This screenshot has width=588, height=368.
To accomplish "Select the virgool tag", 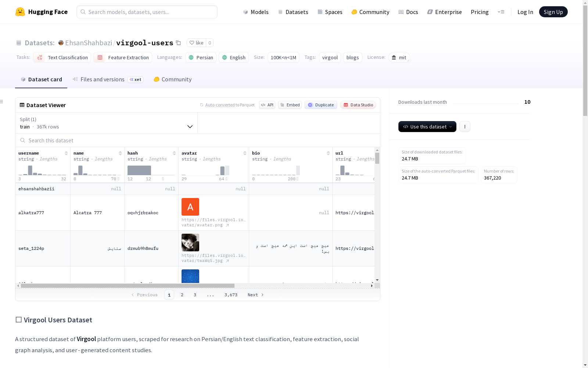I will tap(330, 57).
